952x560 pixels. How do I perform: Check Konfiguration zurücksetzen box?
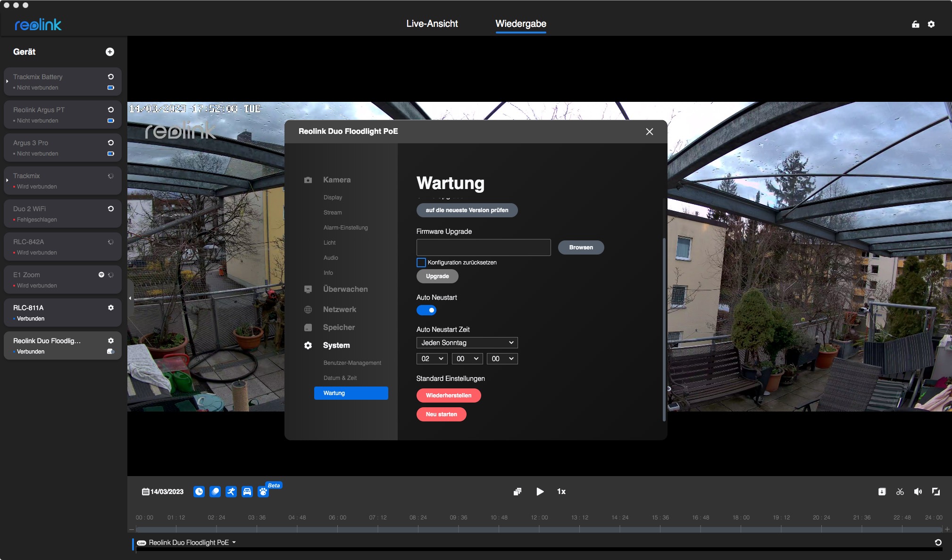pos(421,263)
